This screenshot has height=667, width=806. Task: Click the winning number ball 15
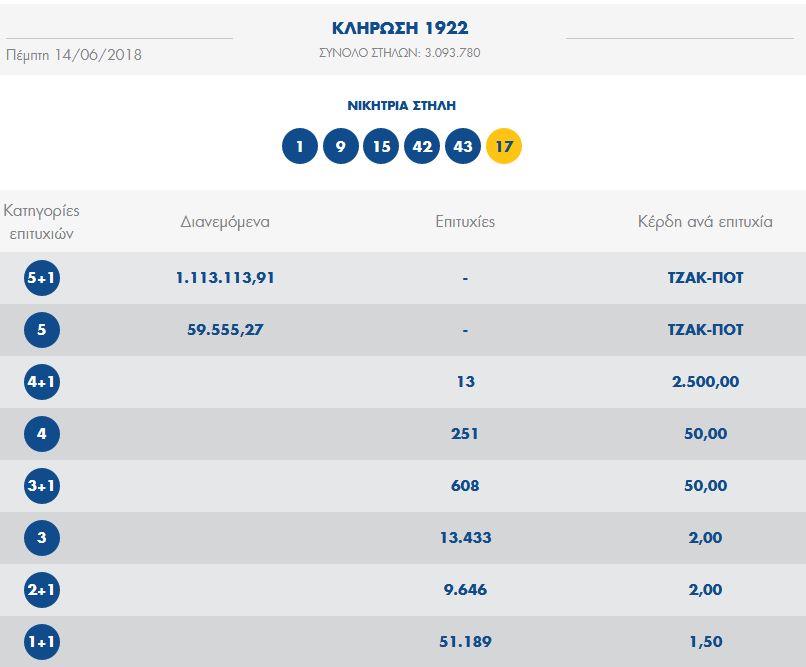381,146
